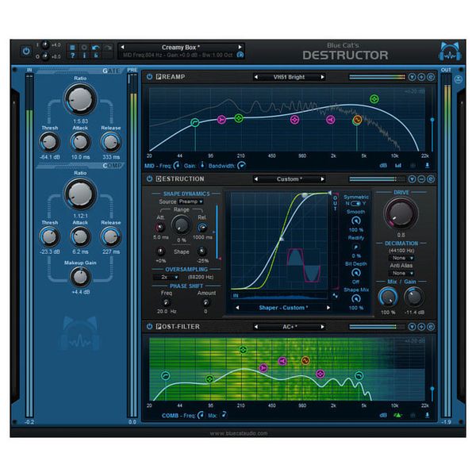
Task: Flip the Symmetric N/Y switch
Action: click(x=355, y=203)
